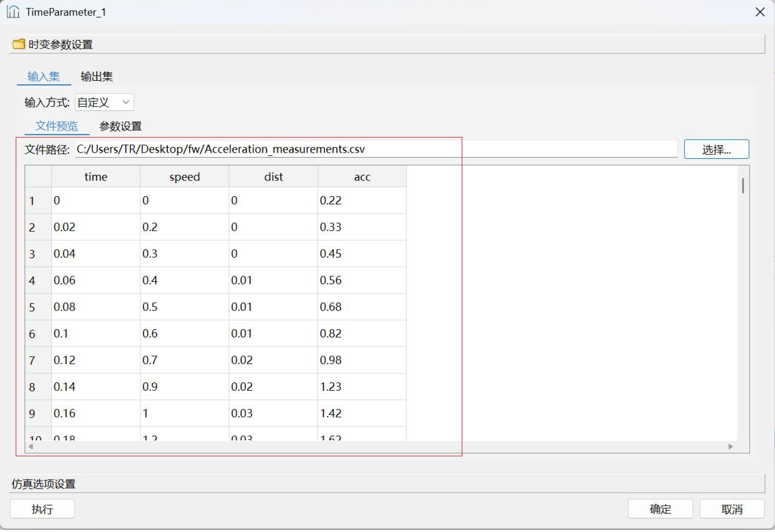Select row header 1

38,201
